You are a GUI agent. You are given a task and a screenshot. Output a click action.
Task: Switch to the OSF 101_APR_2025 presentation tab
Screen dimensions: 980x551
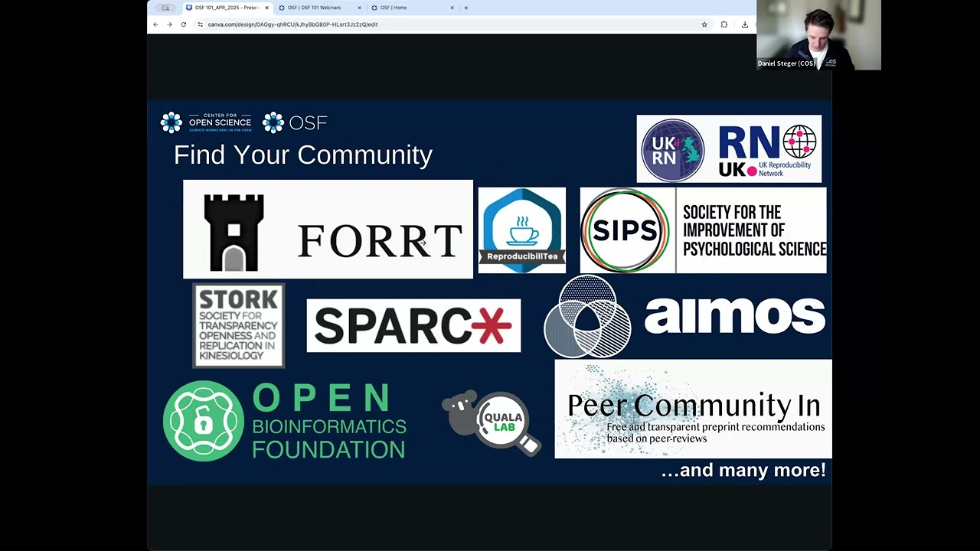[x=227, y=8]
